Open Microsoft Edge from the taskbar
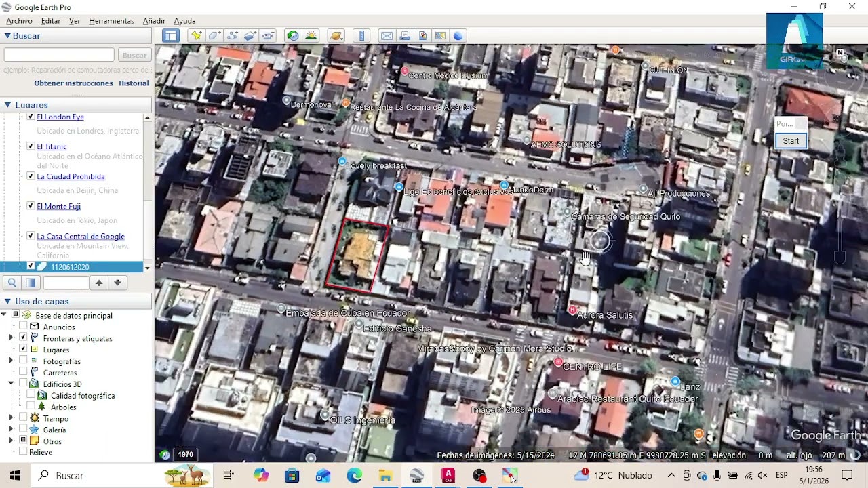The image size is (868, 488). pyautogui.click(x=355, y=476)
